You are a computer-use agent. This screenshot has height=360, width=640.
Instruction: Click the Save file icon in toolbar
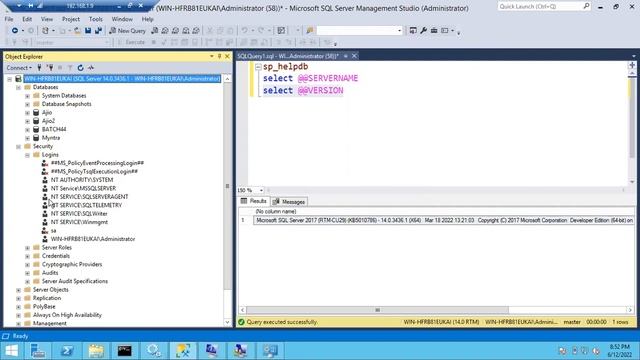coord(88,31)
